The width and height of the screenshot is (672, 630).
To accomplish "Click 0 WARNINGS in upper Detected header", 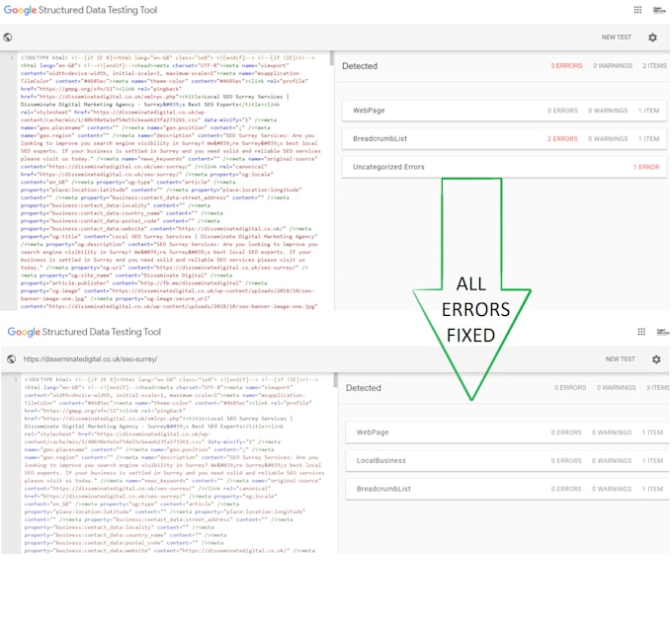I will click(x=613, y=66).
